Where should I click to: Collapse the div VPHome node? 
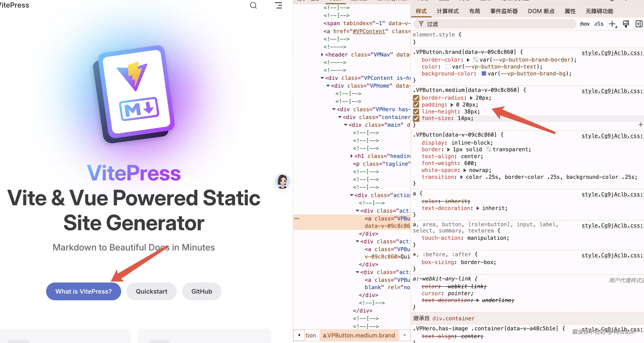[328, 86]
